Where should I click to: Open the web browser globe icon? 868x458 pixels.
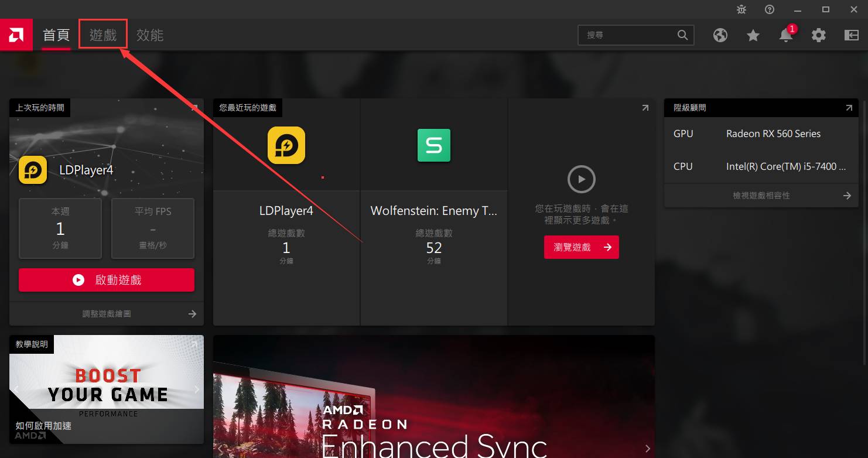pos(720,35)
